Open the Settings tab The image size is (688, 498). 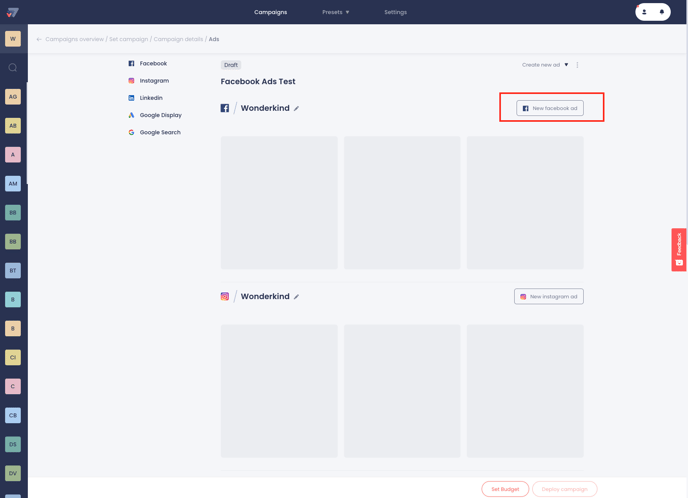tap(395, 12)
